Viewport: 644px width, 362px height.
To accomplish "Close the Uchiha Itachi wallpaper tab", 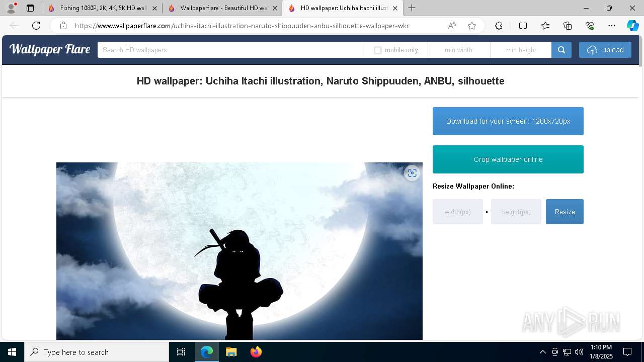I will [x=395, y=8].
